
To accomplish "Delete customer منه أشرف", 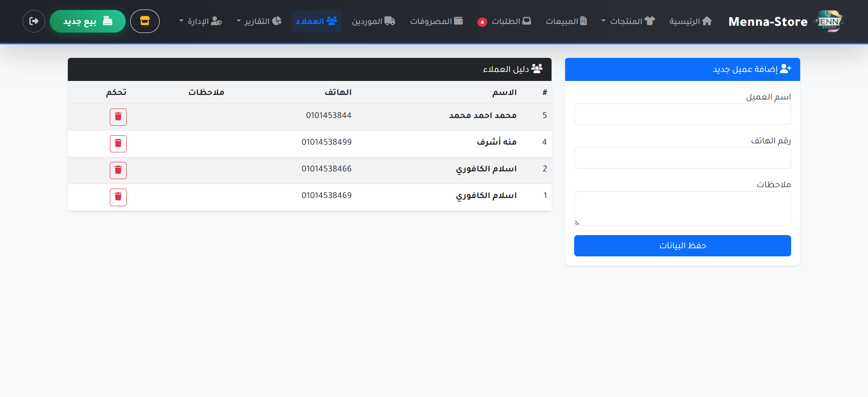I will click(118, 144).
